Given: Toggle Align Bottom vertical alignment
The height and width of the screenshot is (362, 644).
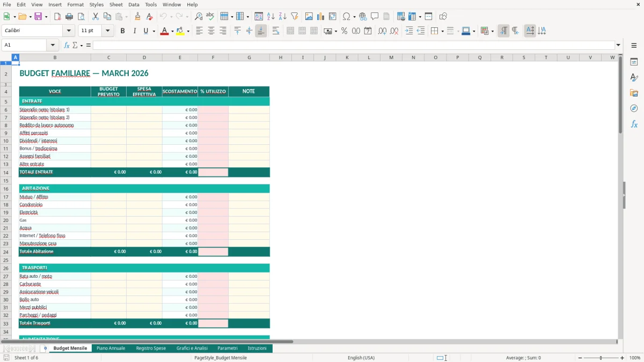Looking at the screenshot, I should (x=261, y=31).
